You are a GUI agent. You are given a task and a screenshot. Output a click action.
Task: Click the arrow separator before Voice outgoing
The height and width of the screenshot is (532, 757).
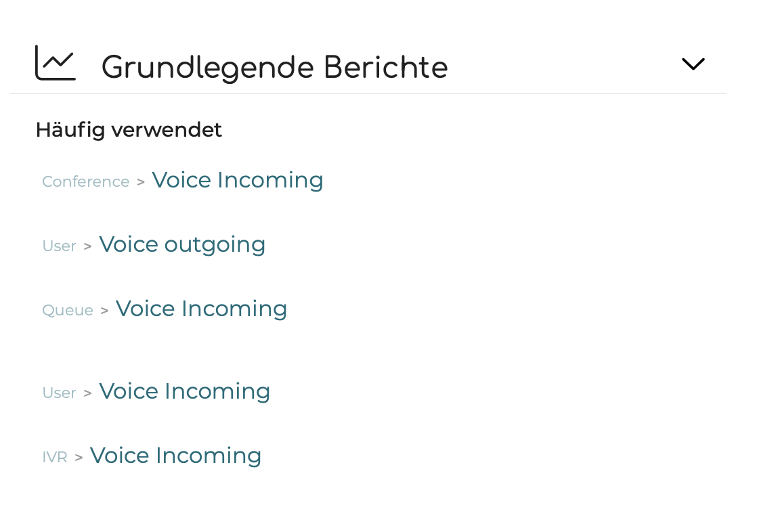pyautogui.click(x=87, y=246)
